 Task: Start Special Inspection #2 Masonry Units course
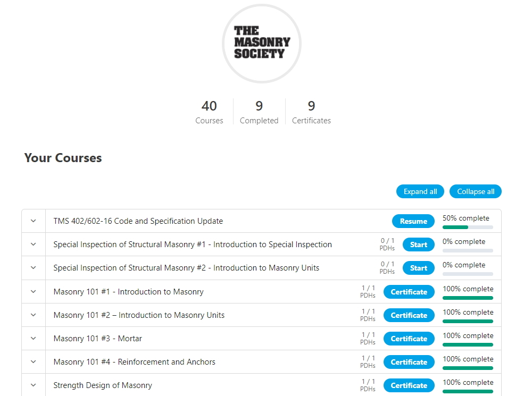(x=418, y=268)
